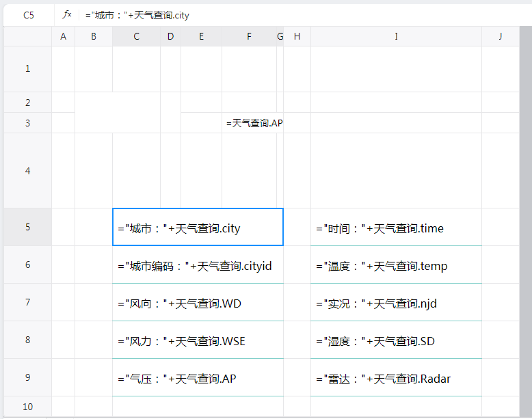Select column J via its header
The image size is (532, 419).
point(500,37)
